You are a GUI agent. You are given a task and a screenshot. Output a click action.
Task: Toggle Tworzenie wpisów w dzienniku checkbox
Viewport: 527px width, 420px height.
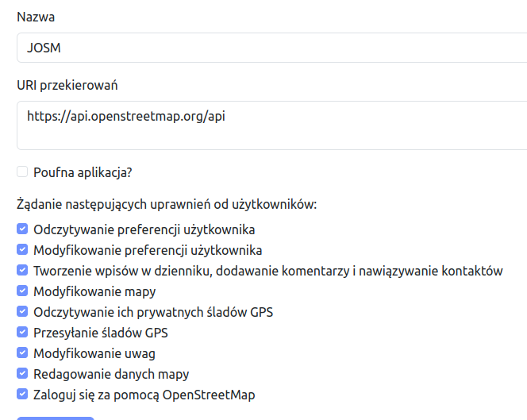[22, 270]
